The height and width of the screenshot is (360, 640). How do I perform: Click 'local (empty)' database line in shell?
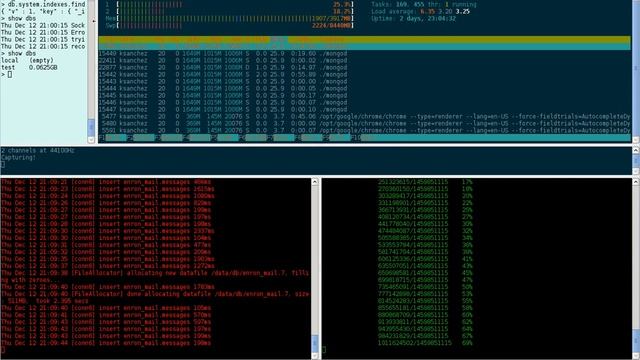27,60
